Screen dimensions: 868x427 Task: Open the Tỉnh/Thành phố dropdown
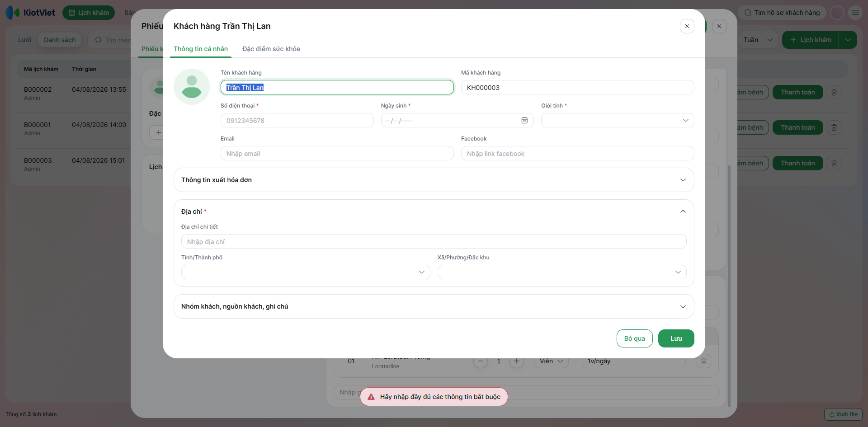(306, 272)
